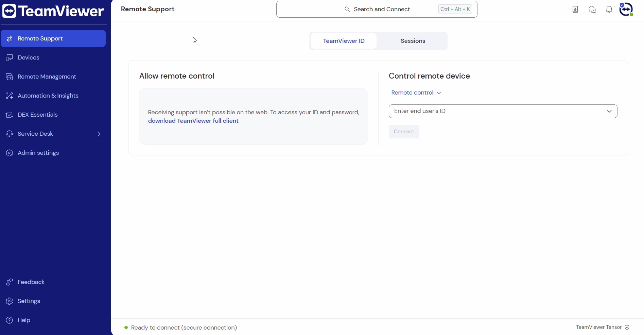
Task: Open the chat bubbles icon in header
Action: (x=592, y=10)
